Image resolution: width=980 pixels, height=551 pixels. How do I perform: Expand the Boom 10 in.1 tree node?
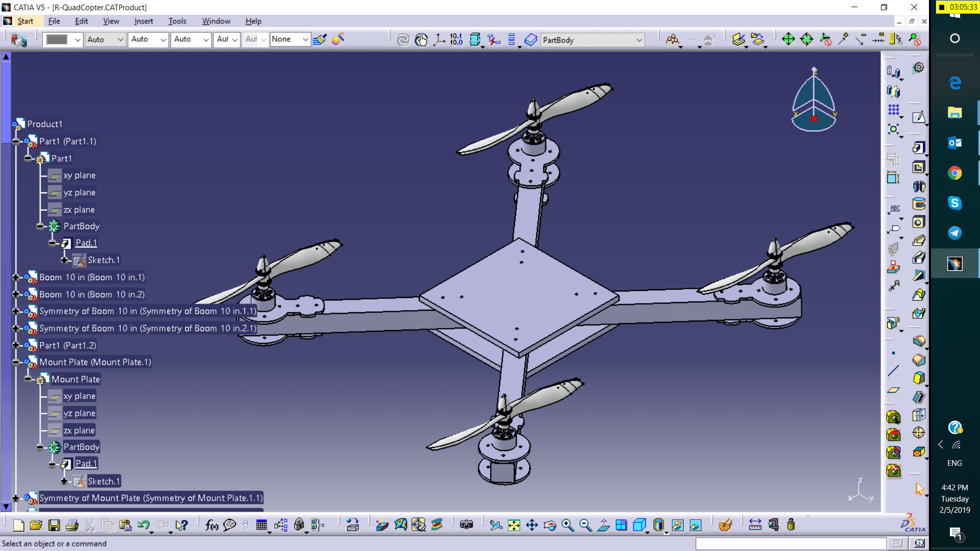click(x=16, y=278)
